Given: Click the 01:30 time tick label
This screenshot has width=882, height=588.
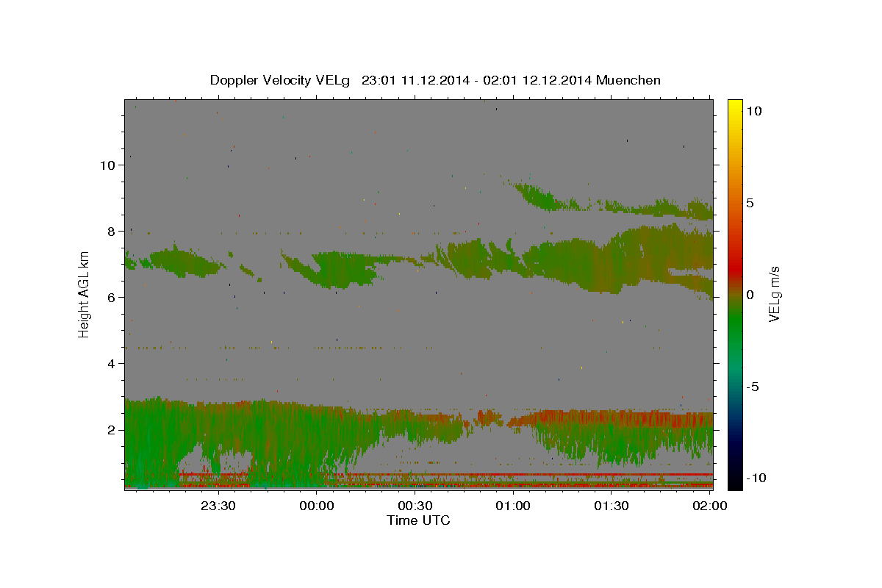Looking at the screenshot, I should click(x=611, y=506).
